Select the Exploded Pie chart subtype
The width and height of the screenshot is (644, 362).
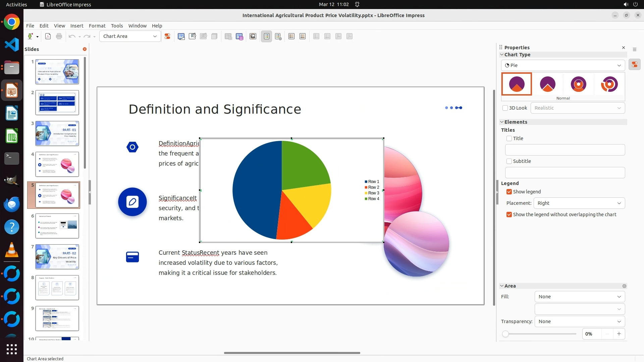[x=547, y=84]
